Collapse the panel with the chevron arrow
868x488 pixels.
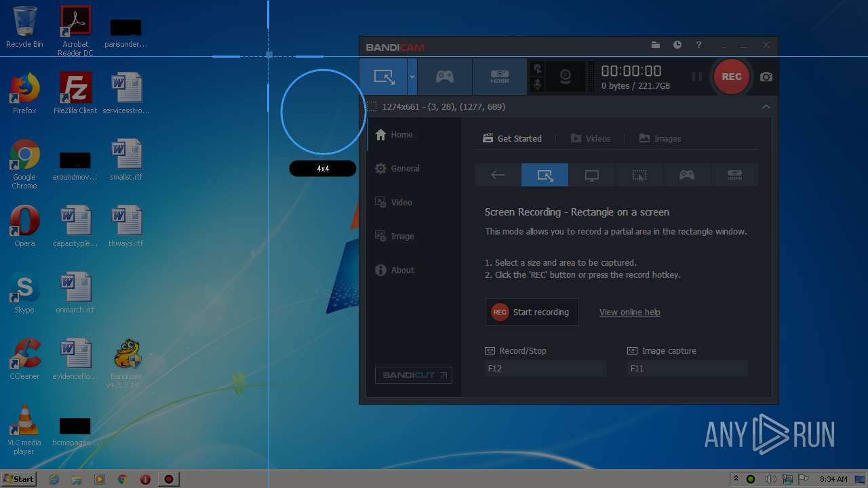click(x=766, y=106)
